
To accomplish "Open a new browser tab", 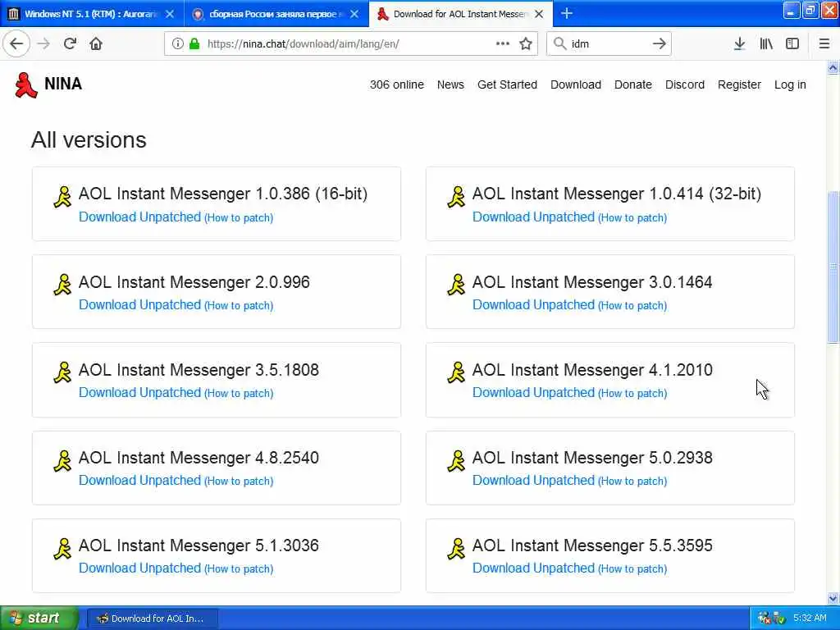I will pyautogui.click(x=567, y=14).
